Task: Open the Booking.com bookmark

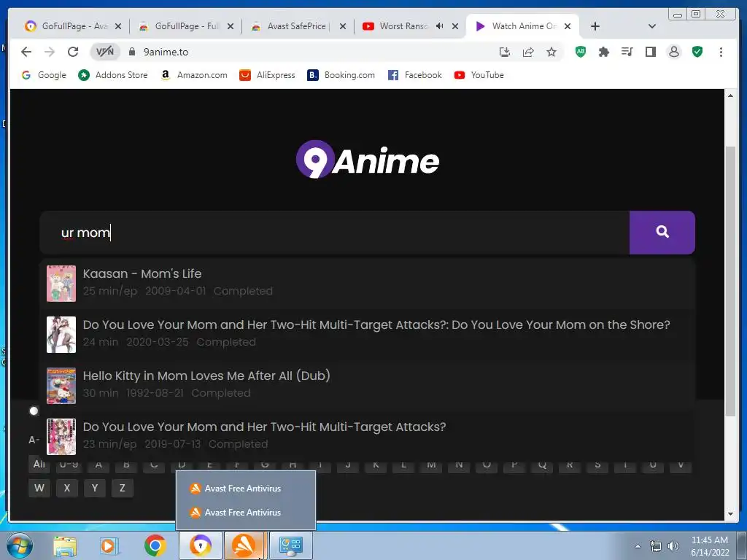Action: 341,75
